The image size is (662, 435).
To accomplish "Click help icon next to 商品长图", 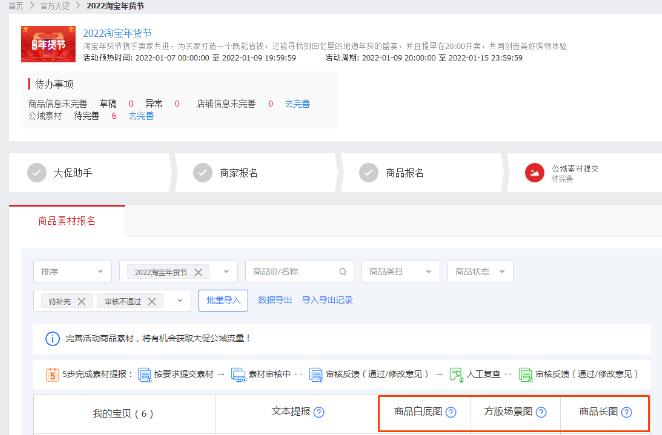I will [x=627, y=412].
